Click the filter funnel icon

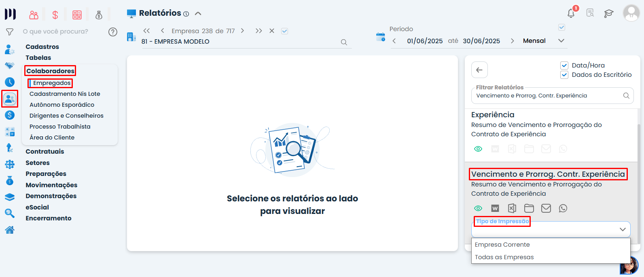pyautogui.click(x=10, y=32)
